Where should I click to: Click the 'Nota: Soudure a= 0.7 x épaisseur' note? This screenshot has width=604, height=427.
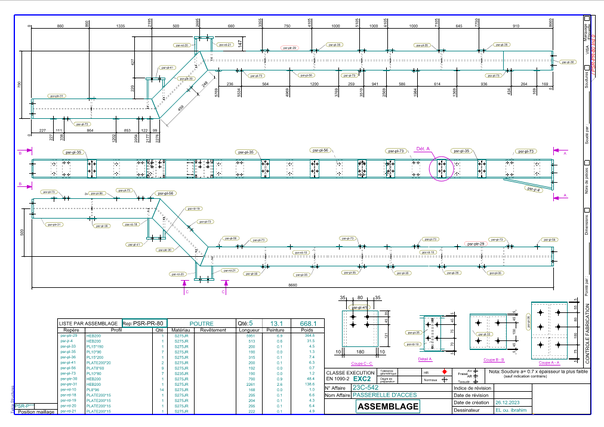tap(538, 372)
